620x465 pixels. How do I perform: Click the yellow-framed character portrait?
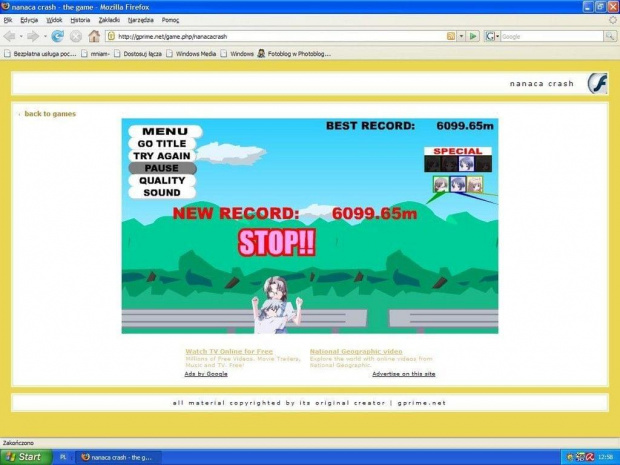coord(474,184)
